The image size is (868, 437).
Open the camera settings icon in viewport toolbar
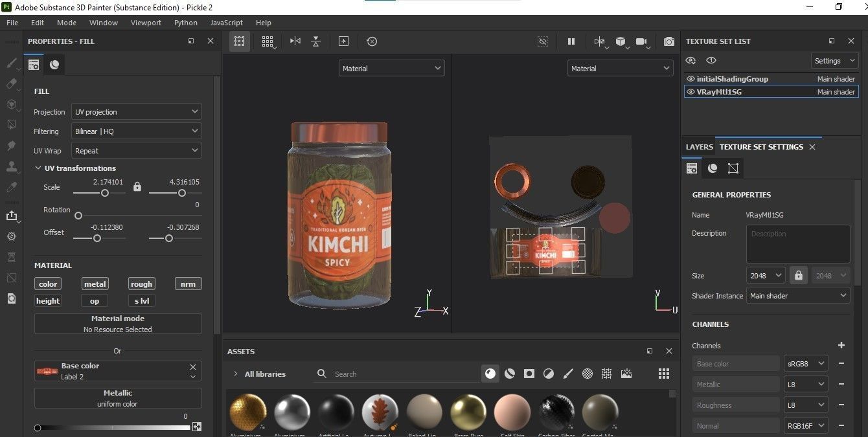pos(642,41)
